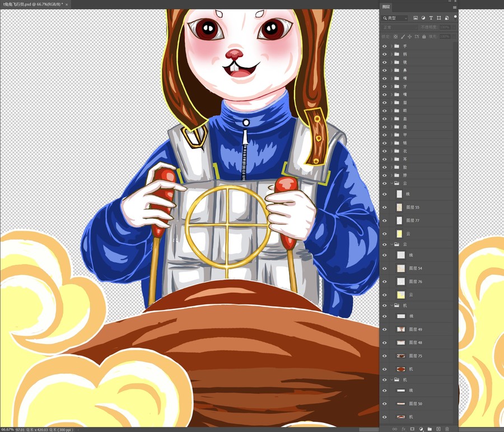Filter layers by adjustment layers icon
The width and height of the screenshot is (504, 432).
[x=423, y=18]
